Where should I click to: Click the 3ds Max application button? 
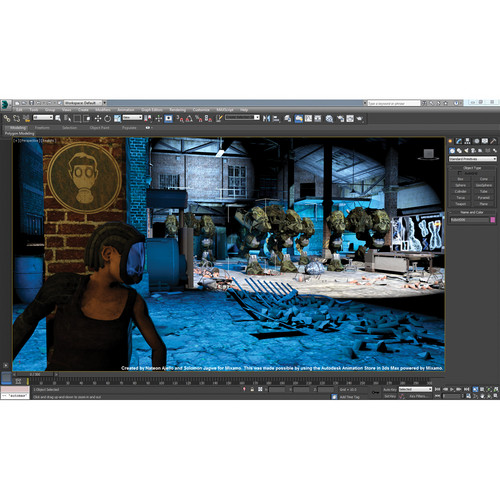pos(5,105)
